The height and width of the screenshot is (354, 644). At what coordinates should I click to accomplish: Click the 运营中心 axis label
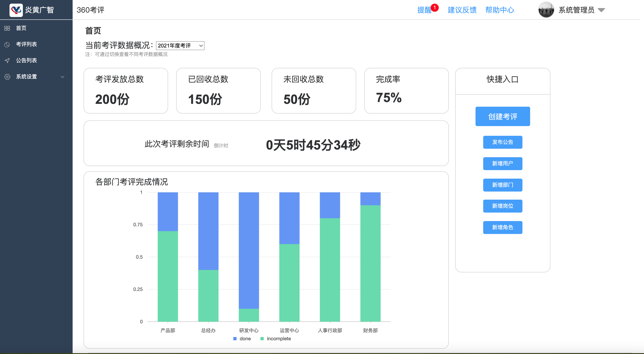click(x=289, y=331)
